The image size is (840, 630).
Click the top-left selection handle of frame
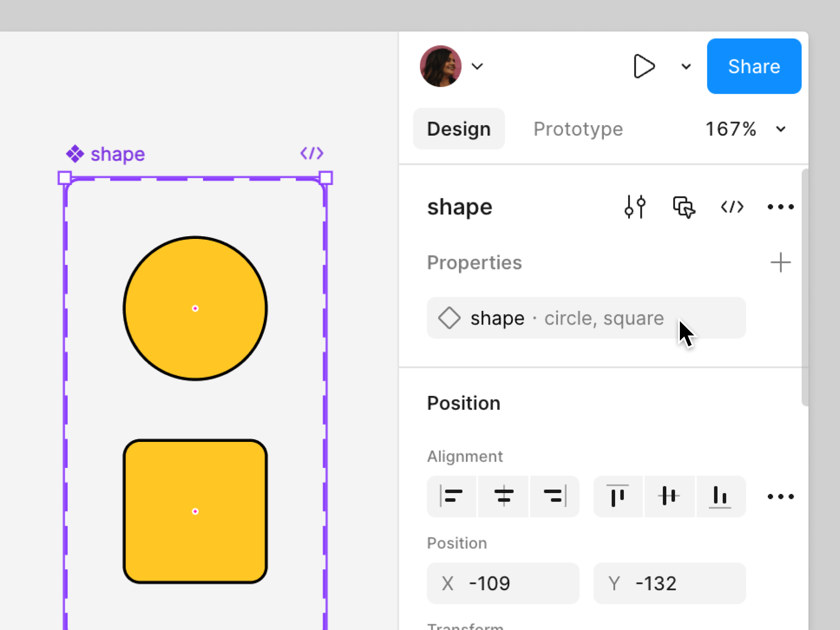[x=65, y=178]
